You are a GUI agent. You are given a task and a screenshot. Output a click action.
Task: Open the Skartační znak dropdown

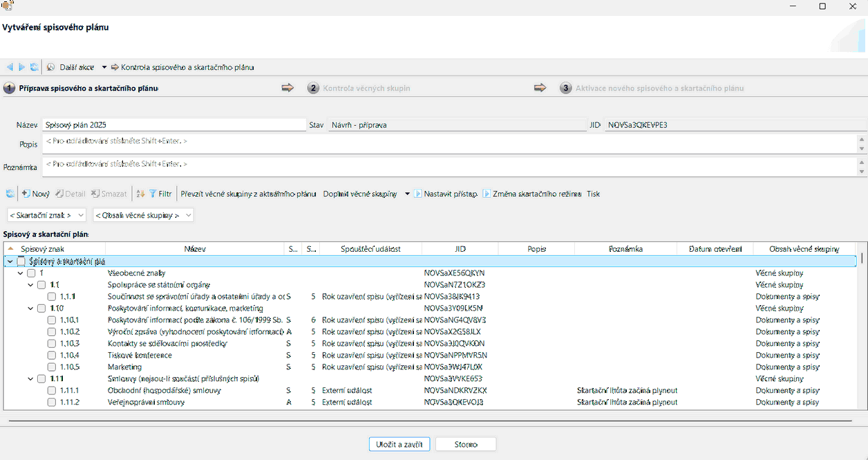coord(46,215)
